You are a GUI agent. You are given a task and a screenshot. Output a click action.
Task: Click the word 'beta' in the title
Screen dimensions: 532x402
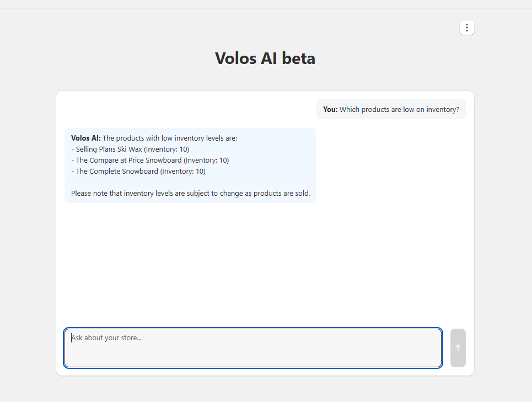[x=297, y=58]
